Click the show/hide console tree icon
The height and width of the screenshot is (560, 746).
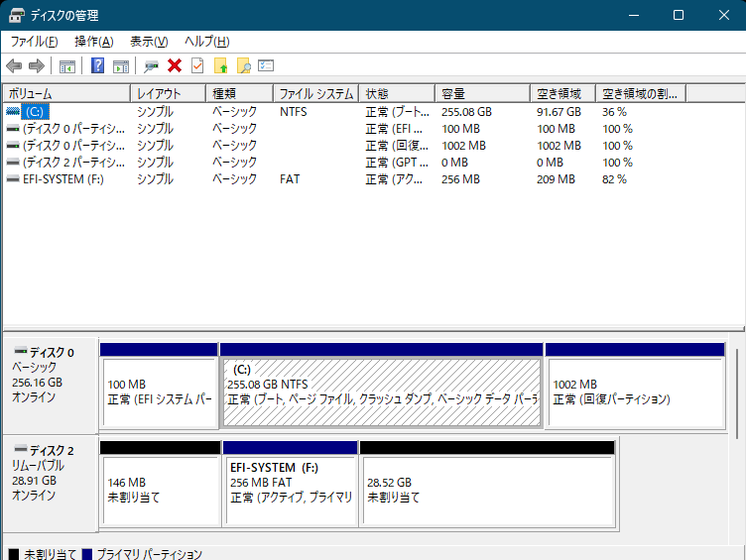pos(67,66)
